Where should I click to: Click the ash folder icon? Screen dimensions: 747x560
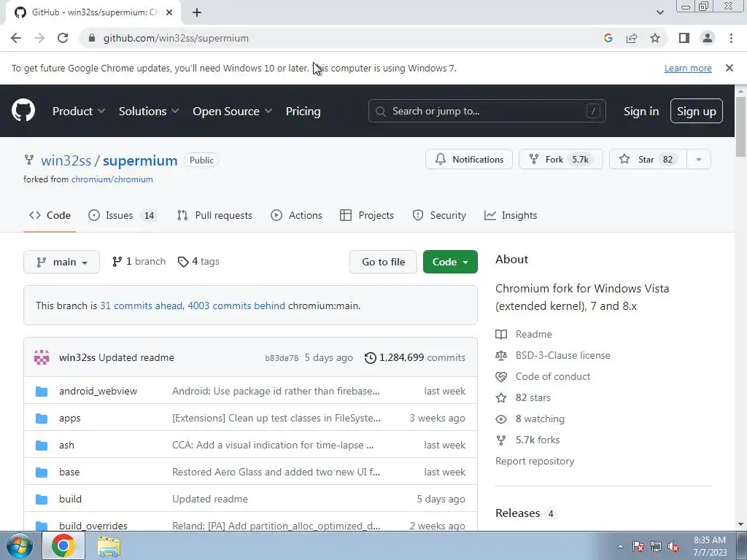pyautogui.click(x=42, y=446)
